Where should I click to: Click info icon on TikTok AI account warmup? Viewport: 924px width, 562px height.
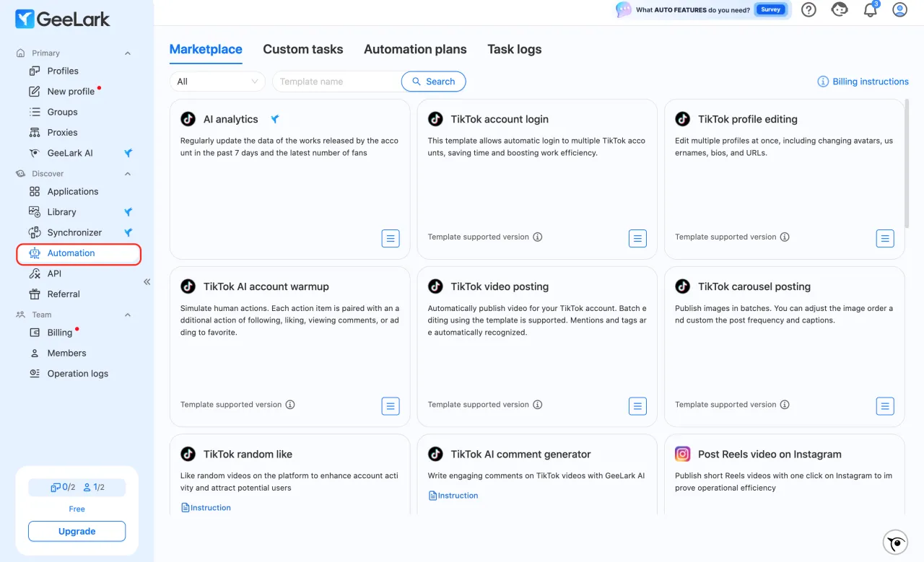[x=290, y=405]
